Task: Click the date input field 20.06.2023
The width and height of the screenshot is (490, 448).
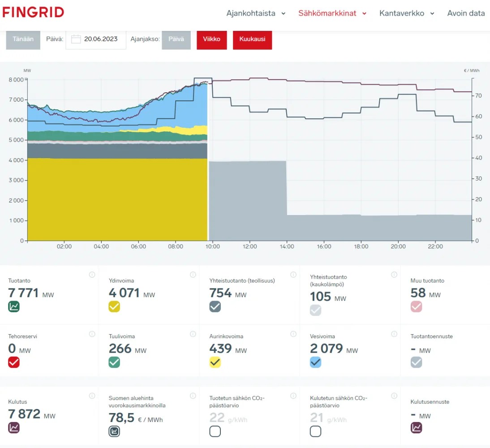Action: (101, 39)
